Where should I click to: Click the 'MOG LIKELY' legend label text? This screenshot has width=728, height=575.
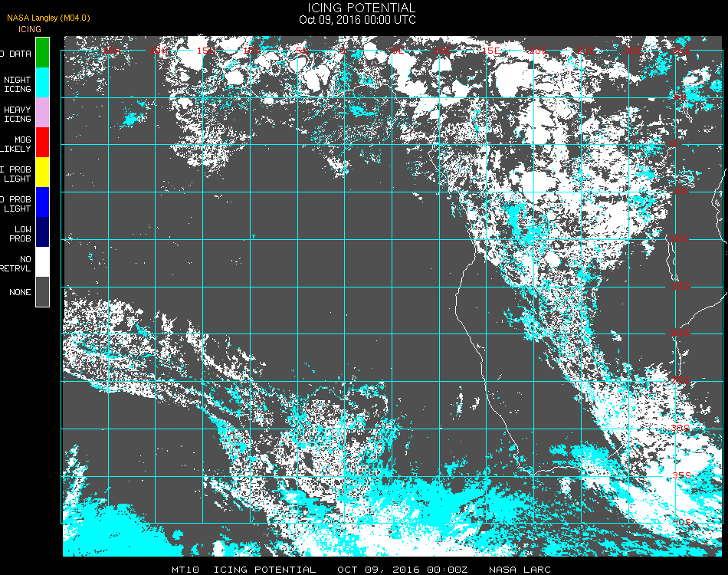pos(16,144)
